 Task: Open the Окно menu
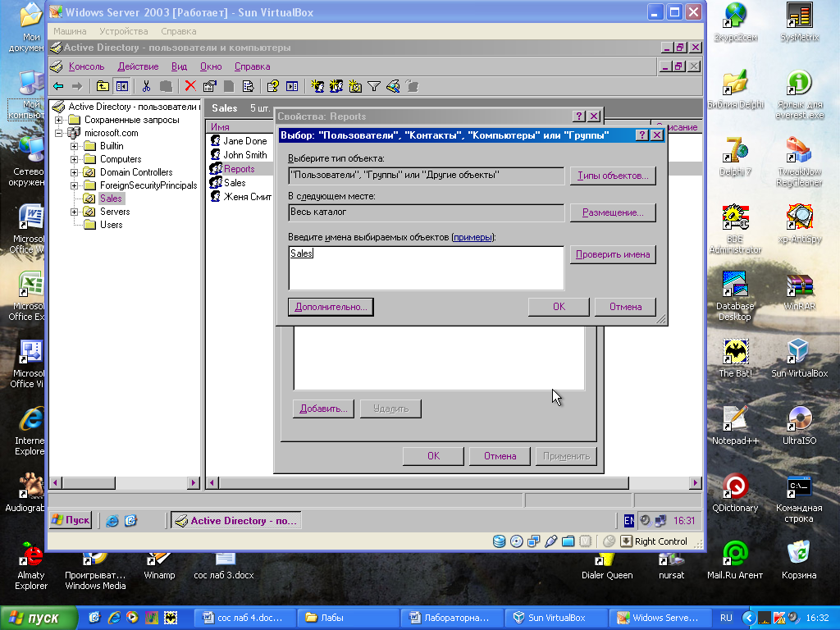[x=211, y=66]
